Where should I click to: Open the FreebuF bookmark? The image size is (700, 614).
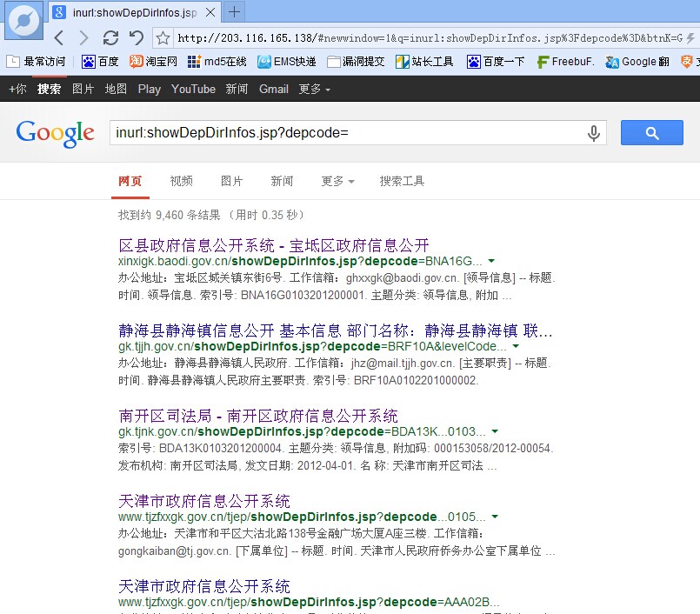[x=565, y=62]
